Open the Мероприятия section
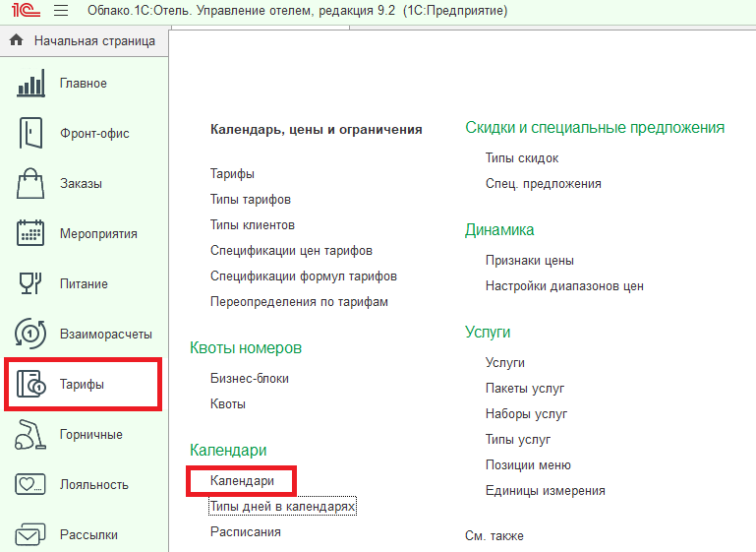The image size is (756, 552). click(x=98, y=233)
